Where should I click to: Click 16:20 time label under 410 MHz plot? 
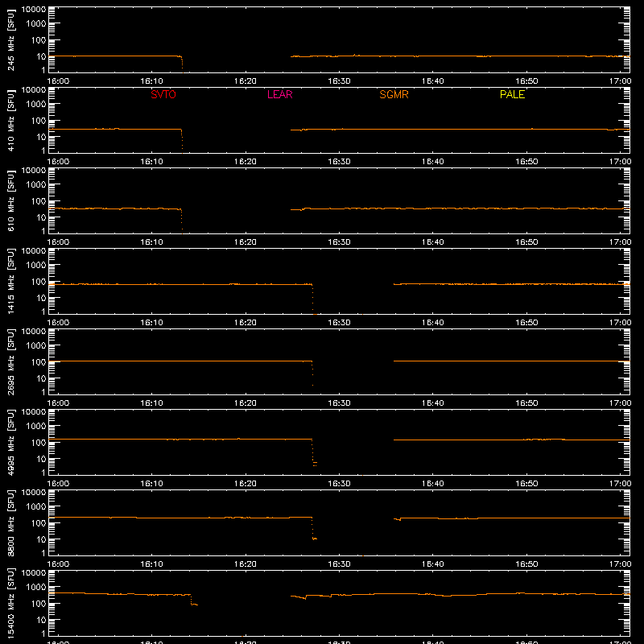(246, 162)
